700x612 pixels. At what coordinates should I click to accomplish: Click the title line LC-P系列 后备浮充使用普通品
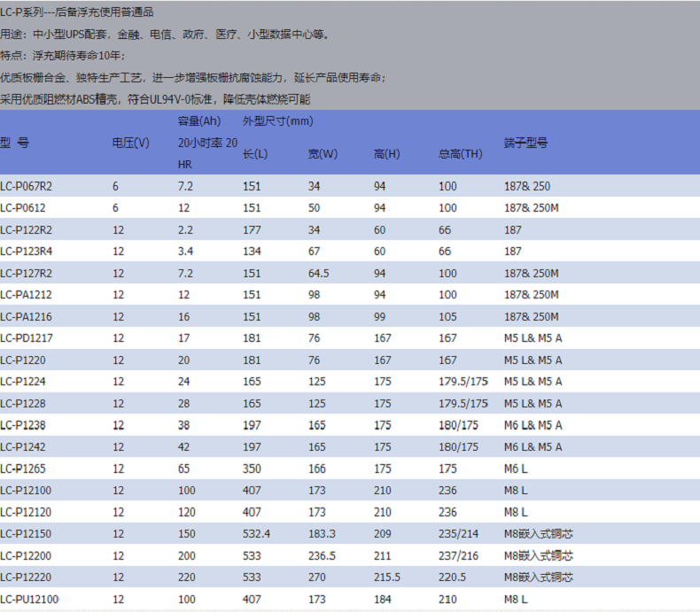pyautogui.click(x=77, y=12)
